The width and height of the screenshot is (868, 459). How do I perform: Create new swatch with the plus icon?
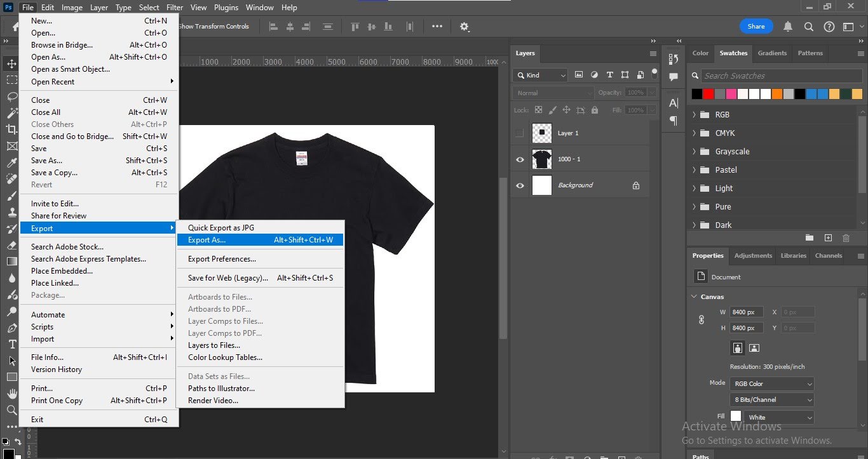[828, 237]
